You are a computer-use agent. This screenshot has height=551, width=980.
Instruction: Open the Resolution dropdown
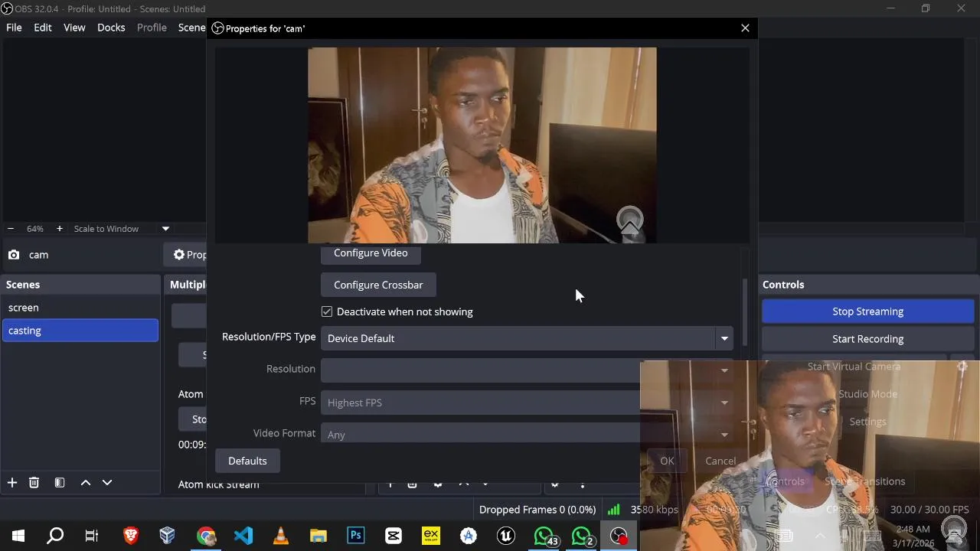pyautogui.click(x=527, y=370)
